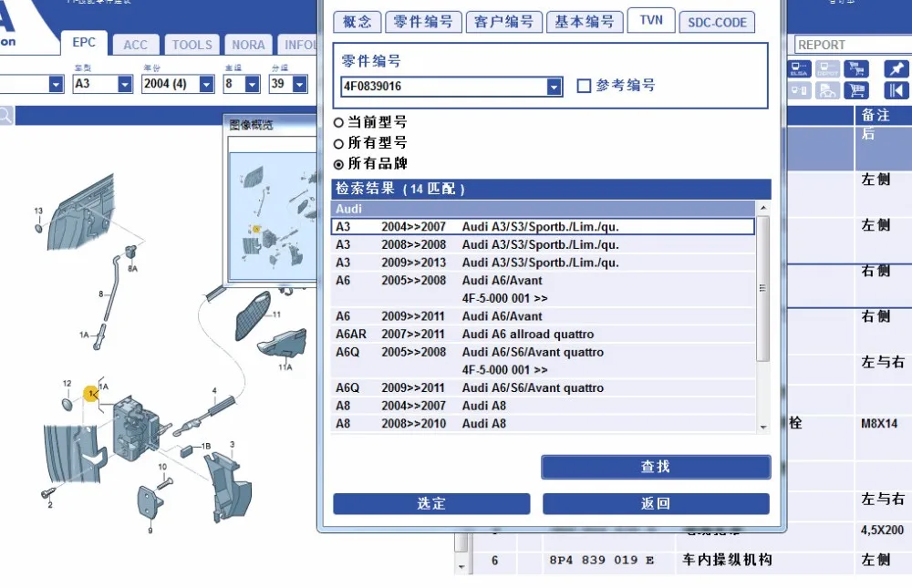Click highlighted part marker 1 in diagram

91,395
